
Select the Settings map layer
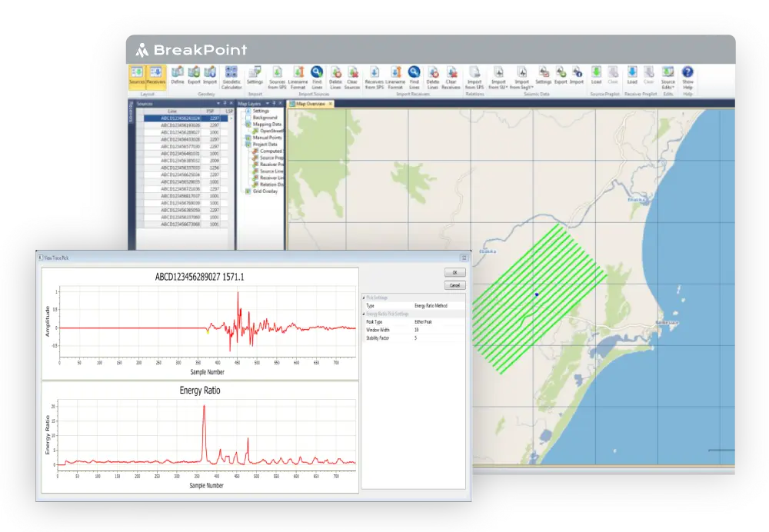(x=261, y=111)
